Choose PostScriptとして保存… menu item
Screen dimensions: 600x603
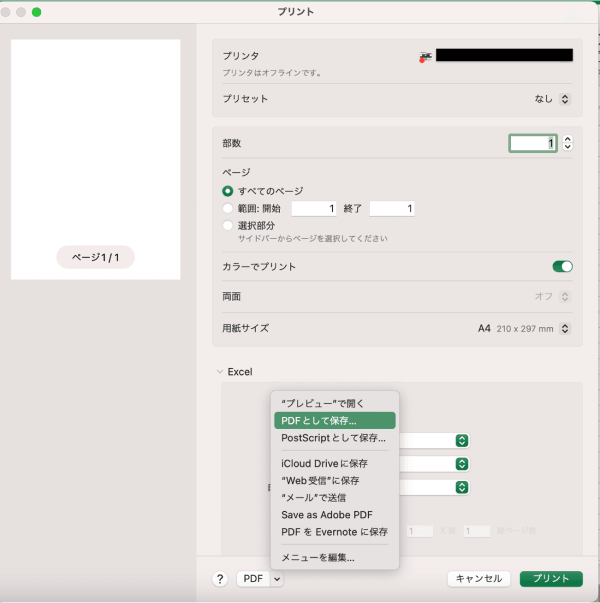point(335,438)
